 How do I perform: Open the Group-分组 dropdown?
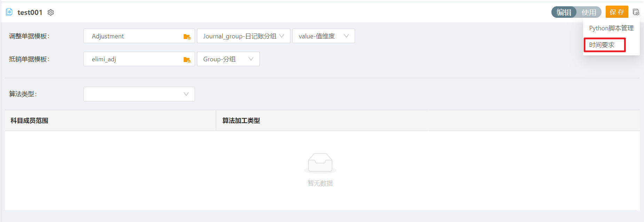click(228, 59)
